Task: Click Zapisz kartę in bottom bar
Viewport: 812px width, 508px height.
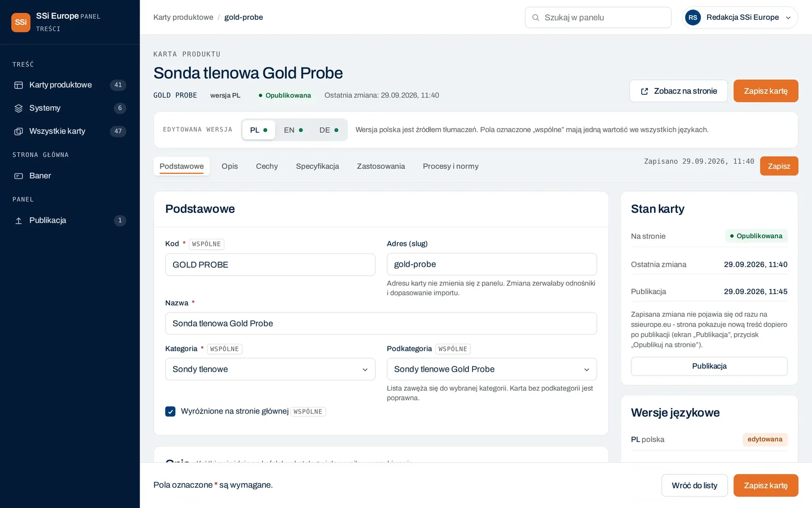Action: pos(765,486)
